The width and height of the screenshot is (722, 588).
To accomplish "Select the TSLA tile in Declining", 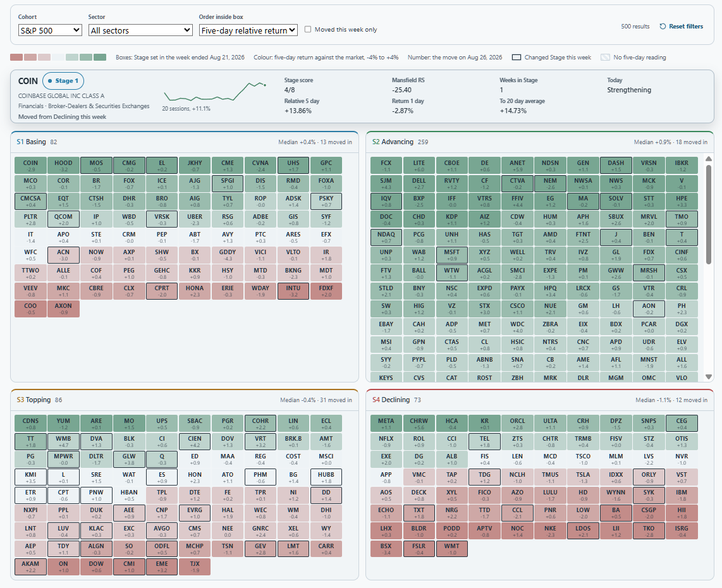I will point(583,477).
